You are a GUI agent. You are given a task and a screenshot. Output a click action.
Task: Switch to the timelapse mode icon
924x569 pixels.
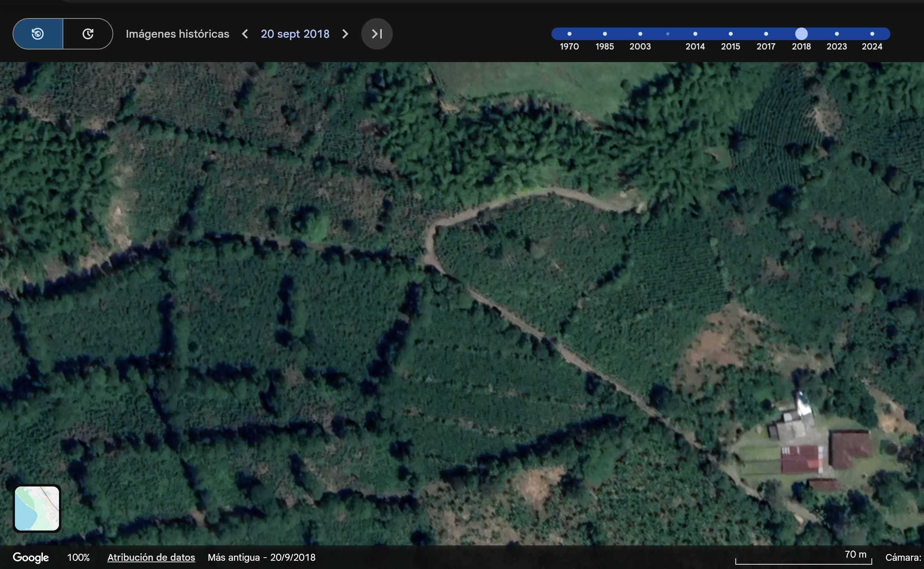tap(88, 34)
